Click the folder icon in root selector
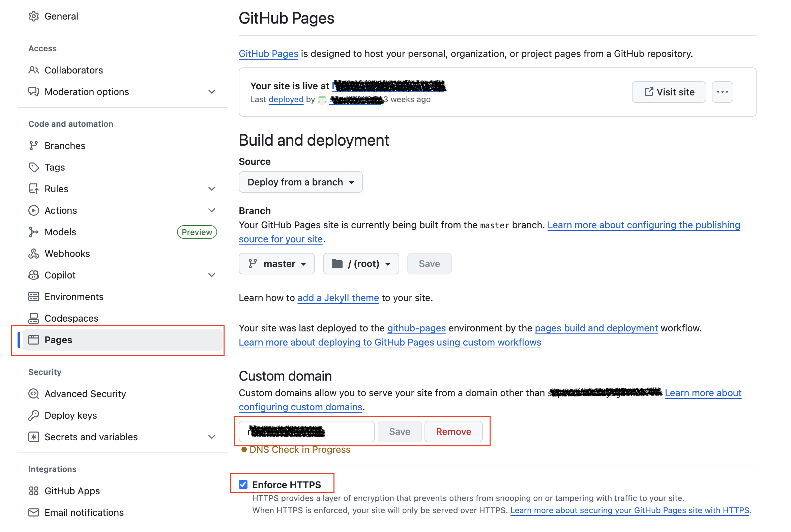791x532 pixels. pos(337,264)
